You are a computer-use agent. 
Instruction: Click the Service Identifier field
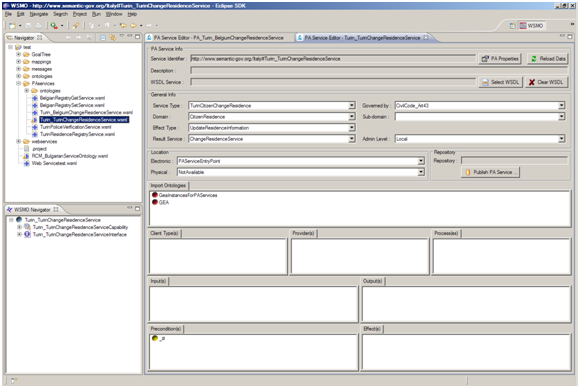333,58
